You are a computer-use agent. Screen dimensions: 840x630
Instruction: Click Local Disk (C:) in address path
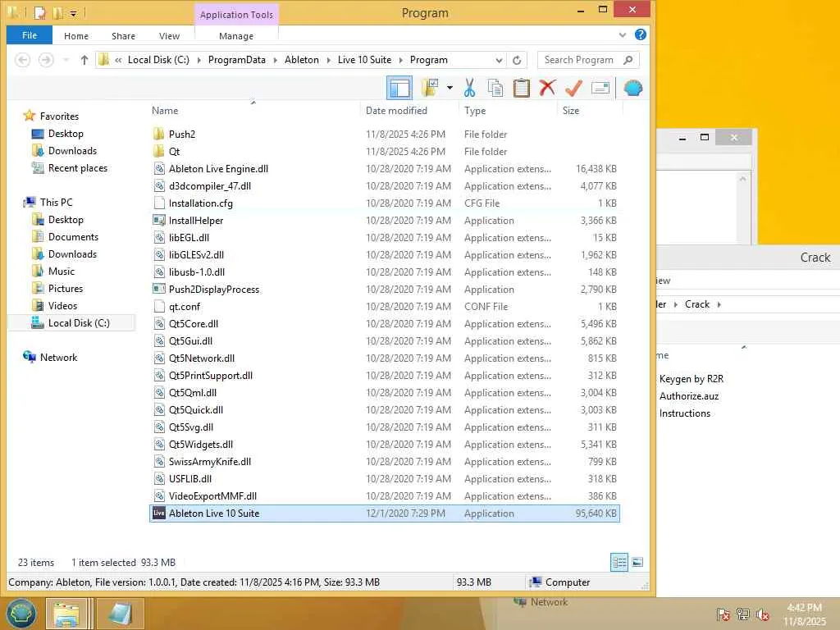click(x=158, y=60)
